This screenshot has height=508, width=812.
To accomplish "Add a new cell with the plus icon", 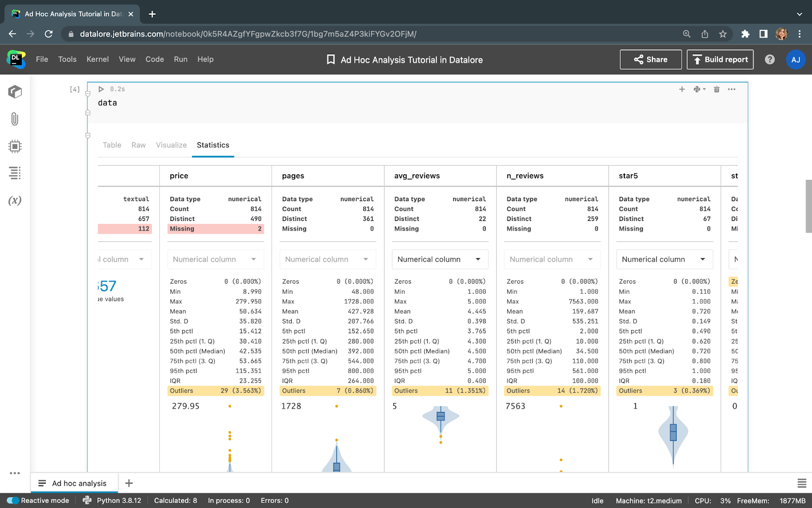I will click(x=682, y=89).
